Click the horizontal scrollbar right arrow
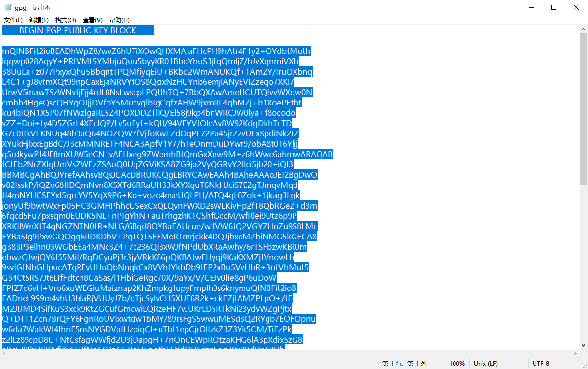The width and height of the screenshot is (588, 369). point(575,354)
